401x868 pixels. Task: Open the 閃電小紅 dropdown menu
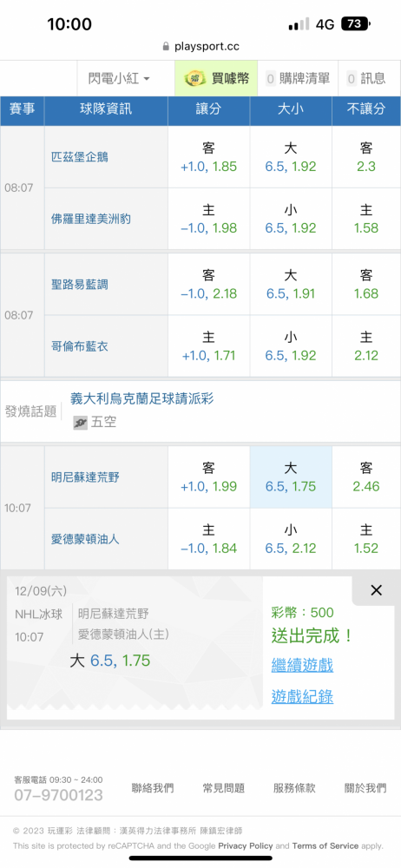pos(119,79)
